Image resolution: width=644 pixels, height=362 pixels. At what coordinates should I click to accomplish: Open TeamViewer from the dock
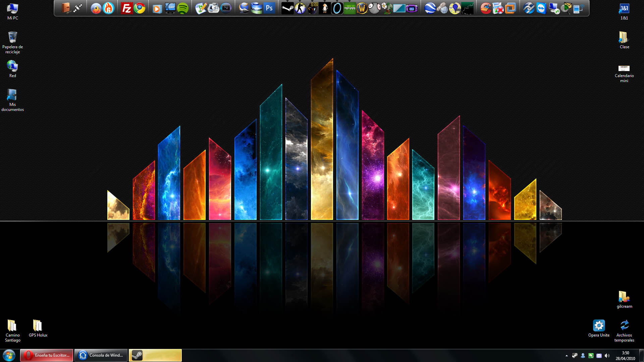click(541, 8)
